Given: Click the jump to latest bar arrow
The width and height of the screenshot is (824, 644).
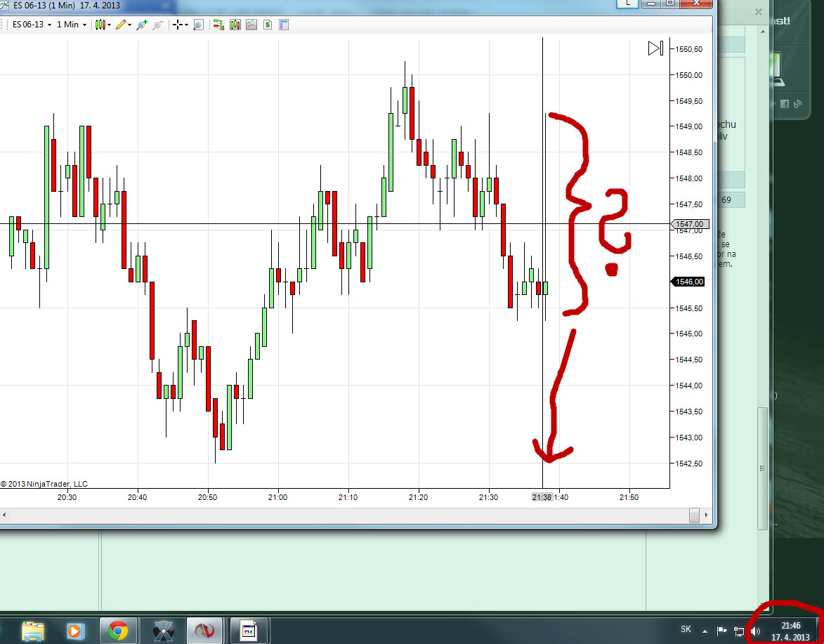Looking at the screenshot, I should 656,48.
